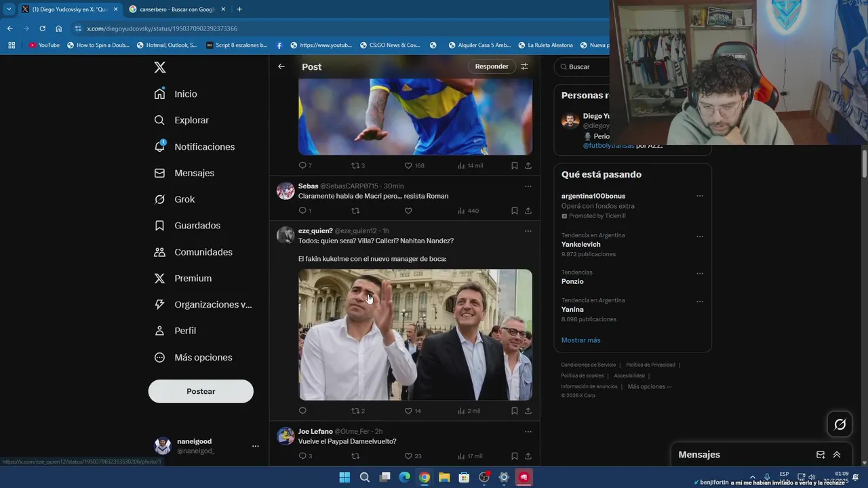This screenshot has width=868, height=488.
Task: Open Joe Lefano tweet more options
Action: point(528,432)
